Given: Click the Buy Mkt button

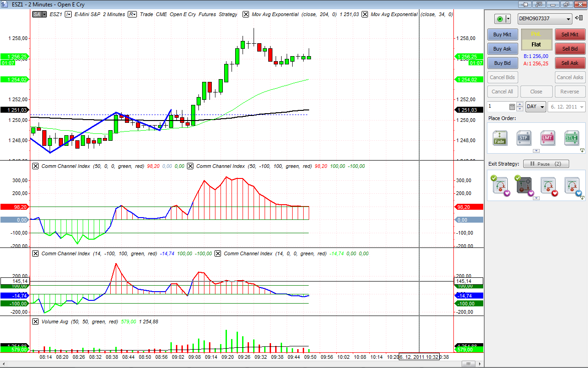Looking at the screenshot, I should pos(503,34).
